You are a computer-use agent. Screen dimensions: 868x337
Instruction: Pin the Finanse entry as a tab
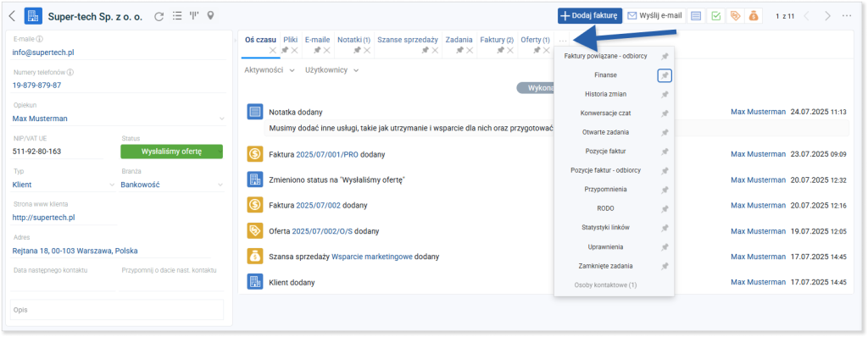(665, 75)
